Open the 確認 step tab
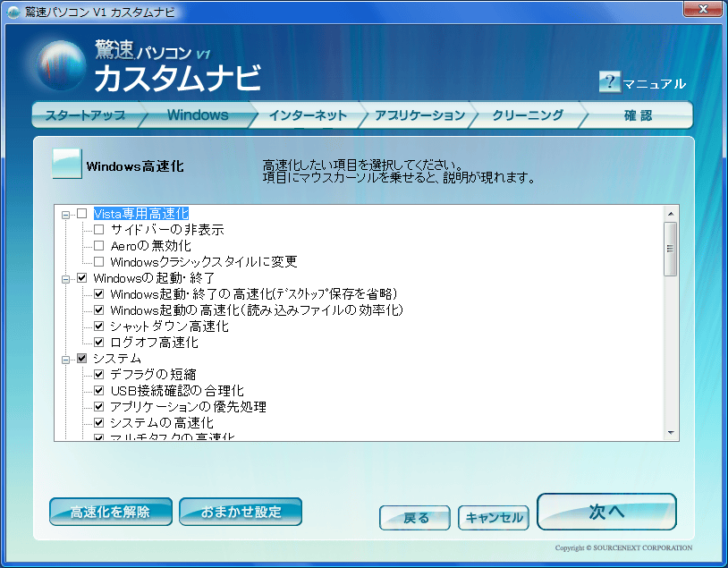Image resolution: width=728 pixels, height=568 pixels. (x=638, y=114)
